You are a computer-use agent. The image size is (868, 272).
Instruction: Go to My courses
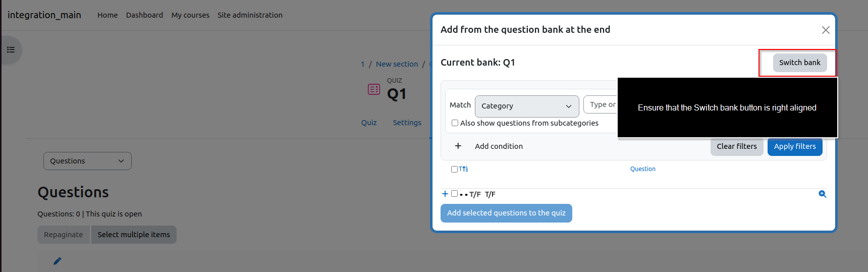[x=190, y=15]
